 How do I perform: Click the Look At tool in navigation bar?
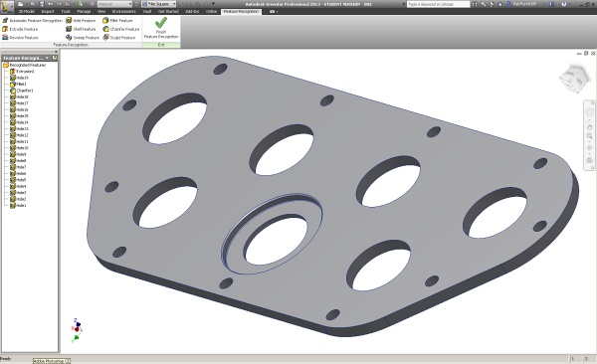click(589, 160)
